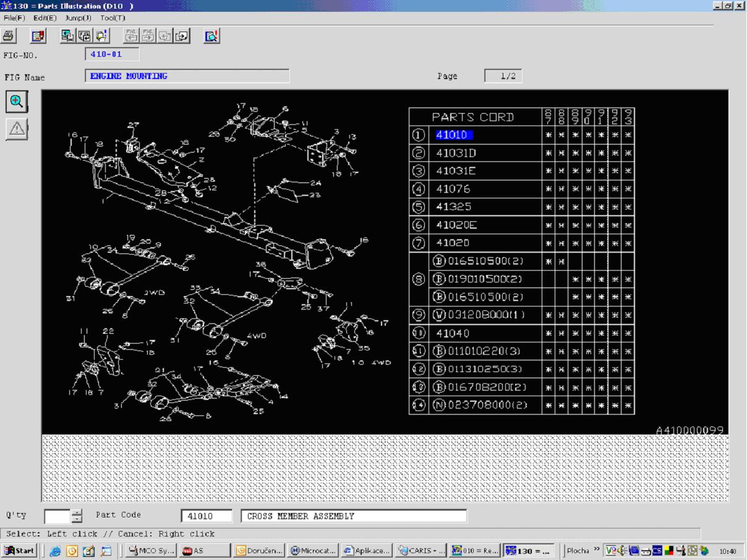Decrease quantity with the spinner down arrow
Viewport: 747px width, 560px height.
click(x=77, y=520)
